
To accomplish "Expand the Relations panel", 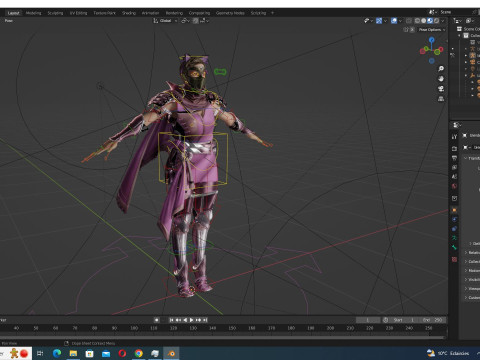I will pos(472,252).
